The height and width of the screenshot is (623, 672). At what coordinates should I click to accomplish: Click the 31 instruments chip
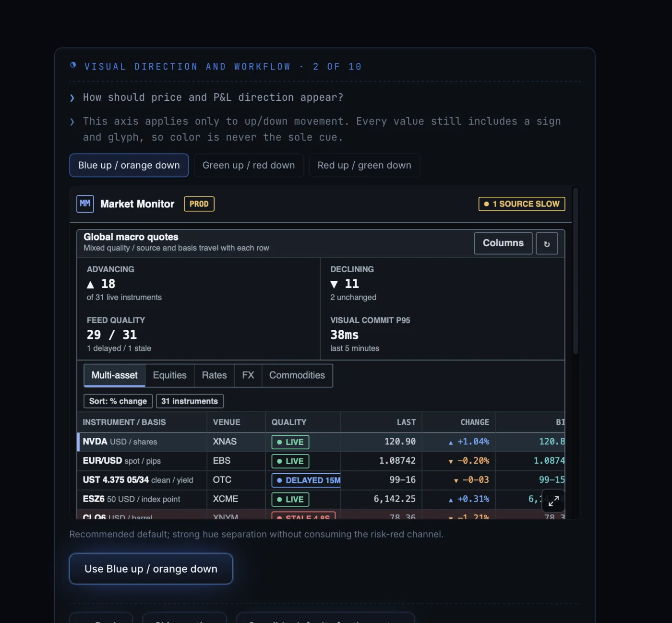pos(190,401)
